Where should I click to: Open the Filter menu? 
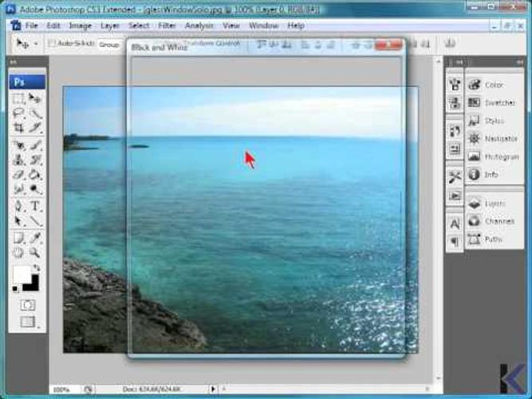pyautogui.click(x=167, y=26)
